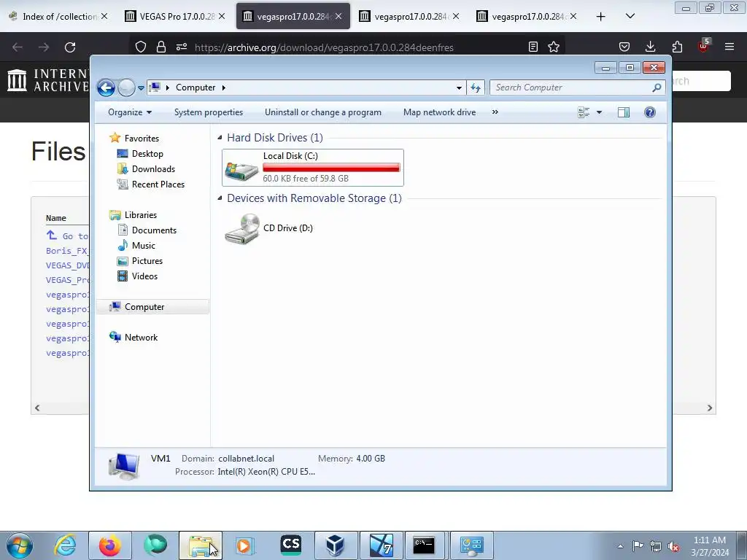Open the Pictures library
Image resolution: width=747 pixels, height=560 pixels.
[147, 261]
